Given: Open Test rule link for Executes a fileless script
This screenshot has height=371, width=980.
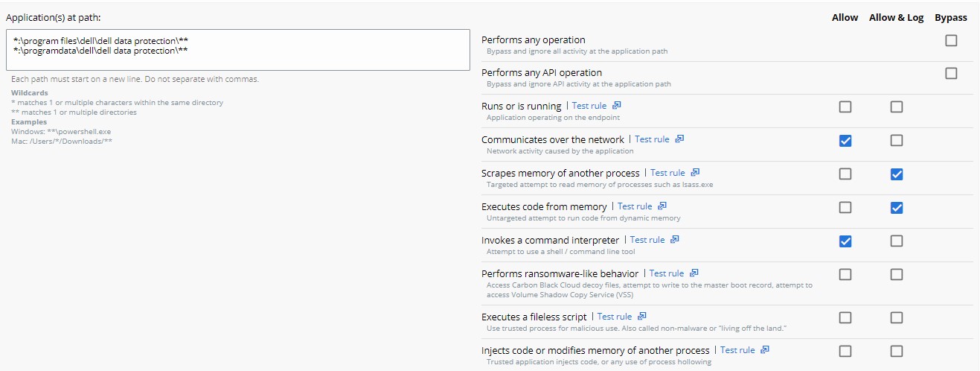Looking at the screenshot, I should (615, 317).
